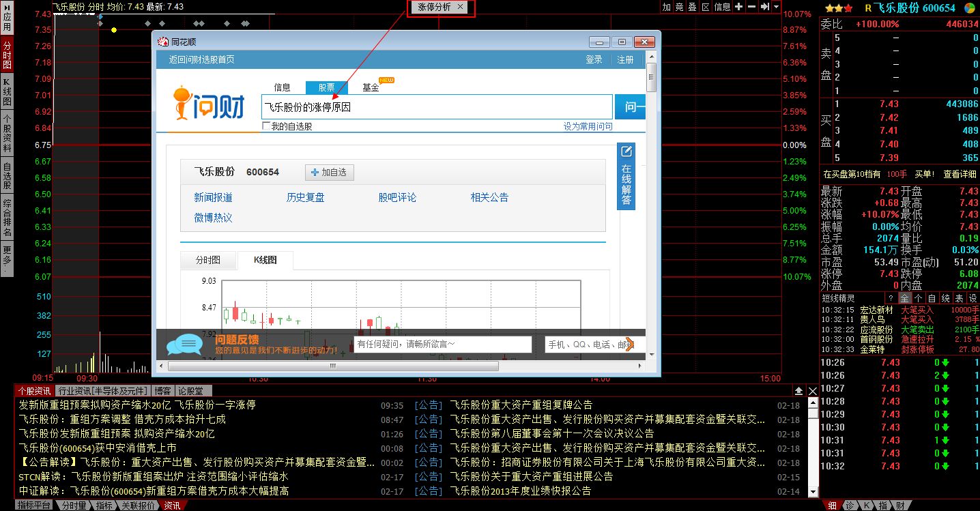Switch to 分时图 sidebar tab
This screenshot has width=980, height=511.
point(7,54)
